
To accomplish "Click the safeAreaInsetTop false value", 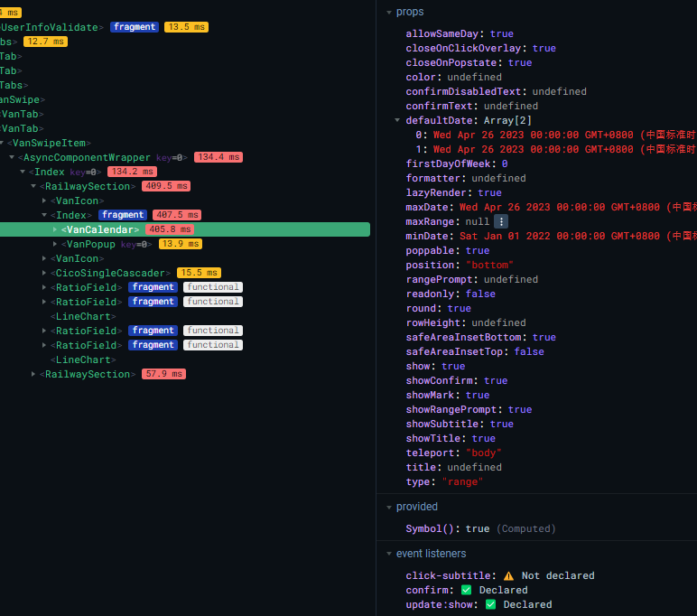I will (x=529, y=352).
